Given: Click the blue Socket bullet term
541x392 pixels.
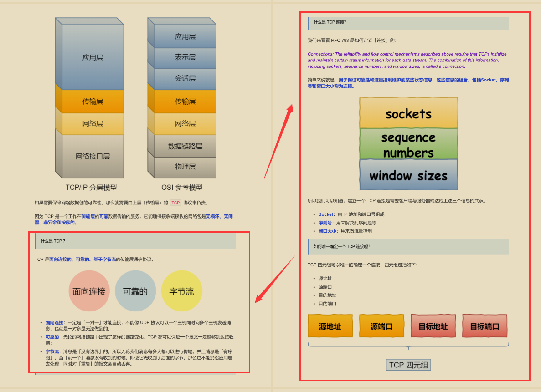Looking at the screenshot, I should coord(325,214).
